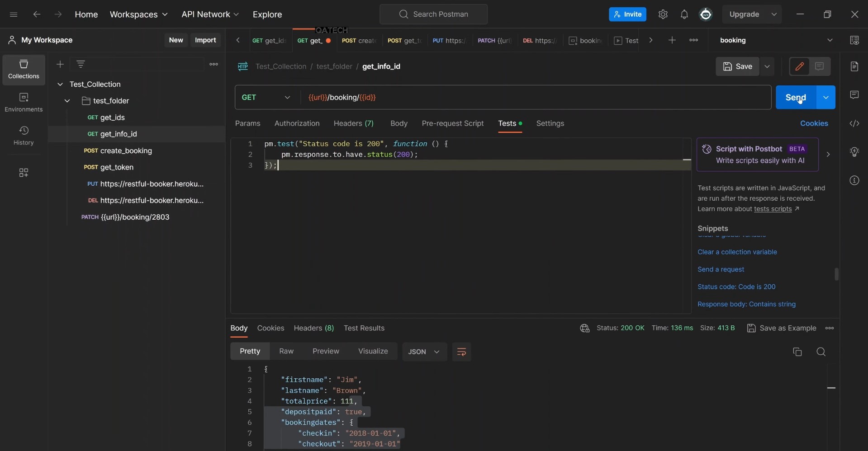868x451 pixels.
Task: Click the request URL input field
Action: 536,97
